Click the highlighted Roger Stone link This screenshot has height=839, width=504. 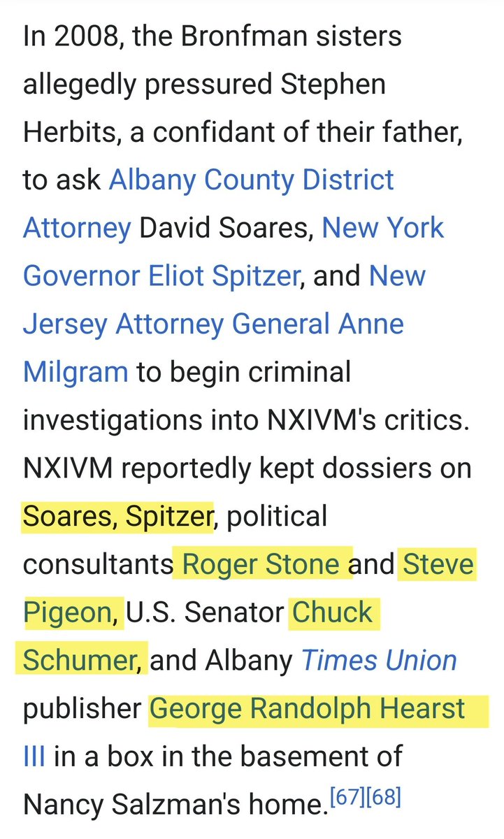tap(261, 565)
